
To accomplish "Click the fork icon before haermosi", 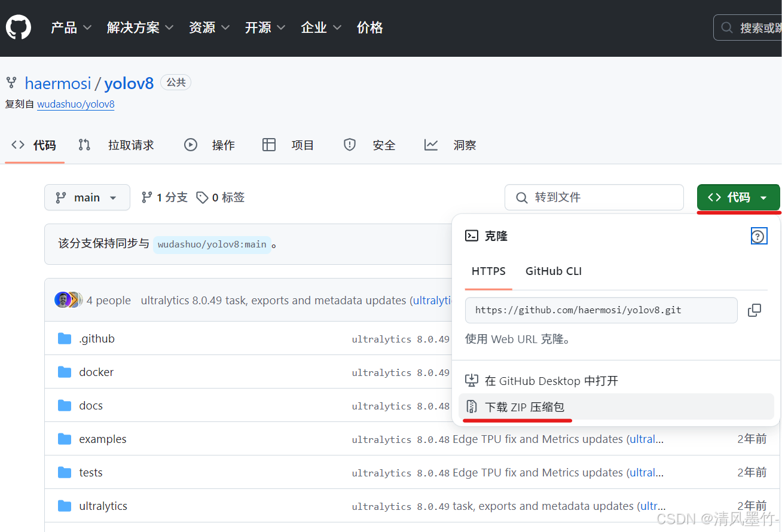I will pos(11,82).
